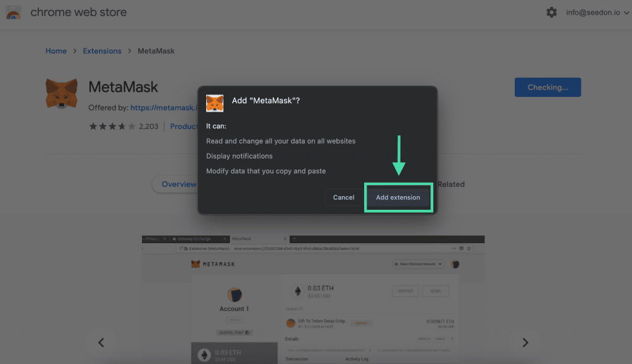Click the Chrome Web Store rainbow logo
Viewport: 632px width, 364px height.
click(14, 13)
